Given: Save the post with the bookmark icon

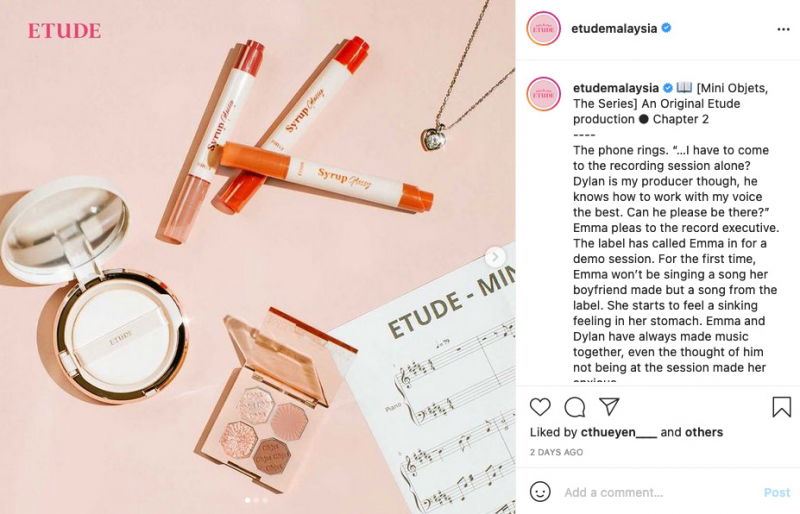Looking at the screenshot, I should tap(781, 407).
